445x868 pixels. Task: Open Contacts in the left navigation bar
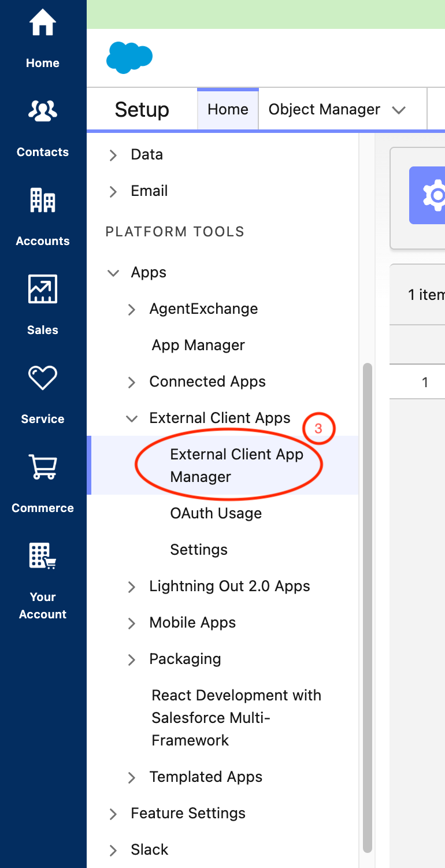[43, 129]
